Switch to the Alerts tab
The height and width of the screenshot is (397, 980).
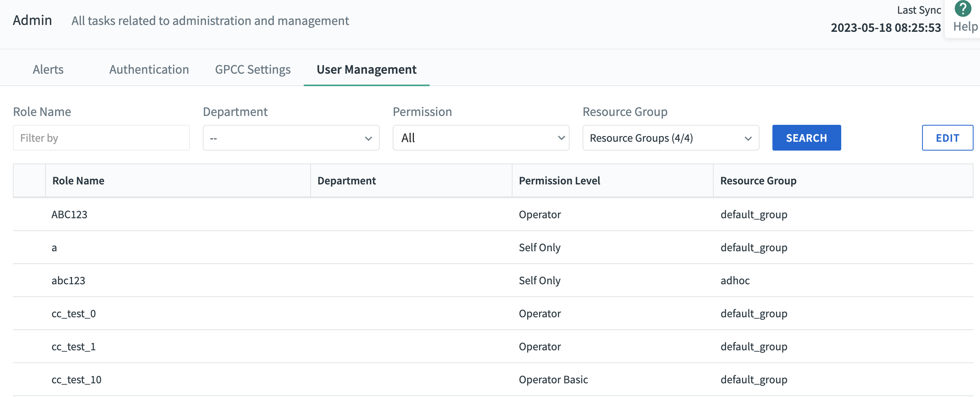(x=48, y=69)
